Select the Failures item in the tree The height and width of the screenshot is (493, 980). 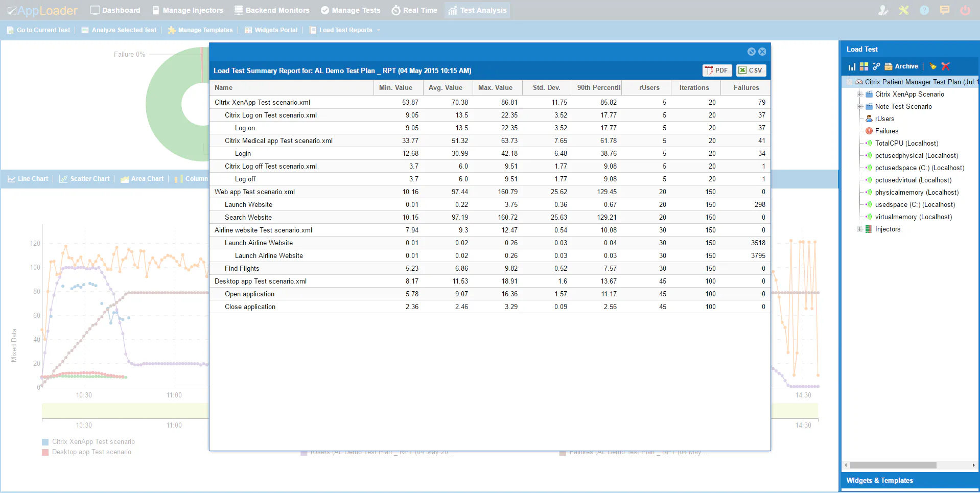point(886,131)
